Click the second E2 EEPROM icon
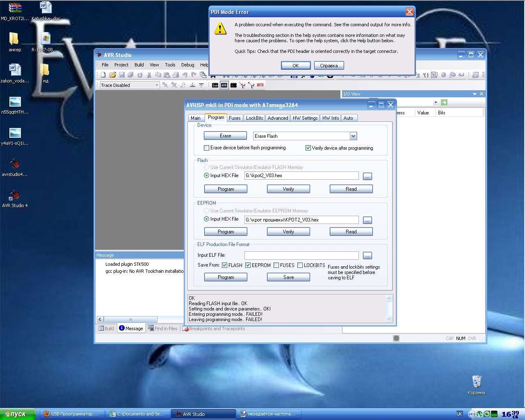This screenshot has height=420, width=525. pos(251,85)
